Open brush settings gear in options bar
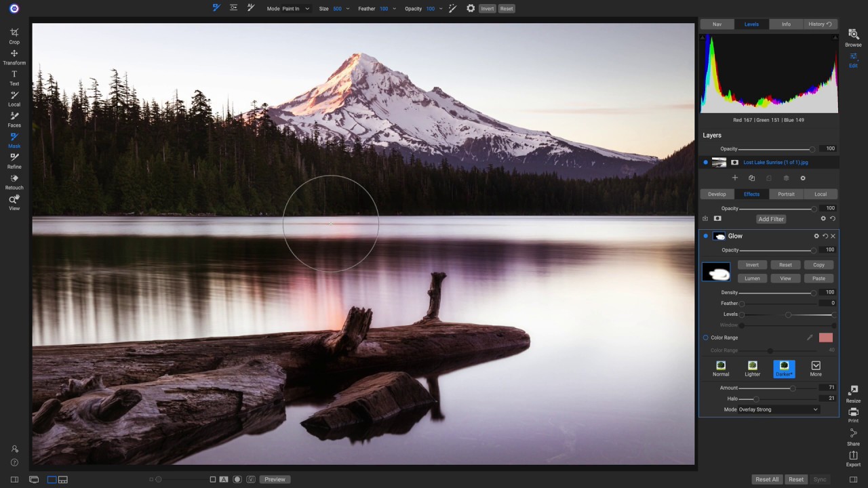This screenshot has height=488, width=868. pyautogui.click(x=471, y=8)
